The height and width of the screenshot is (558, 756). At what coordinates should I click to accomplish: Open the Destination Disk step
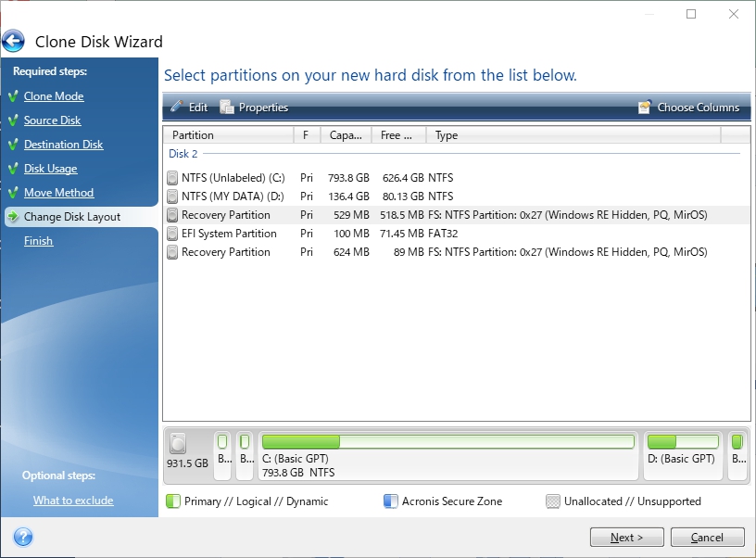63,145
